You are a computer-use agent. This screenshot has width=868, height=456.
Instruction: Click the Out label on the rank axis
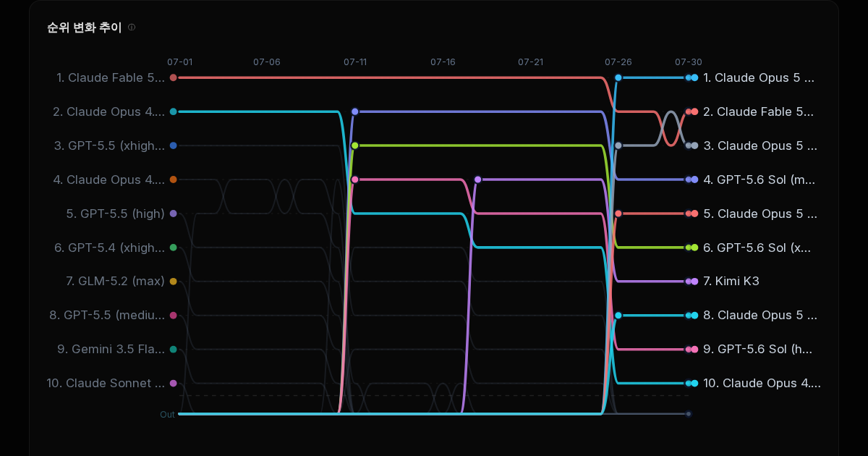coord(168,415)
